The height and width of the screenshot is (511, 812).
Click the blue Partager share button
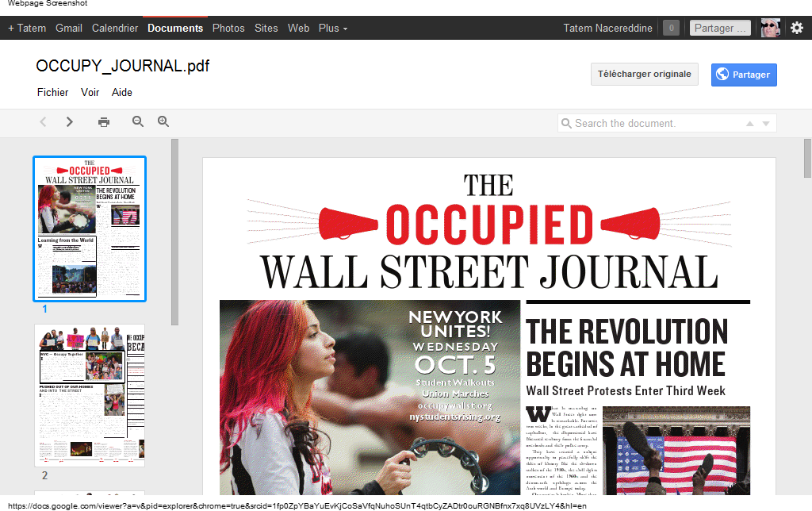click(744, 75)
